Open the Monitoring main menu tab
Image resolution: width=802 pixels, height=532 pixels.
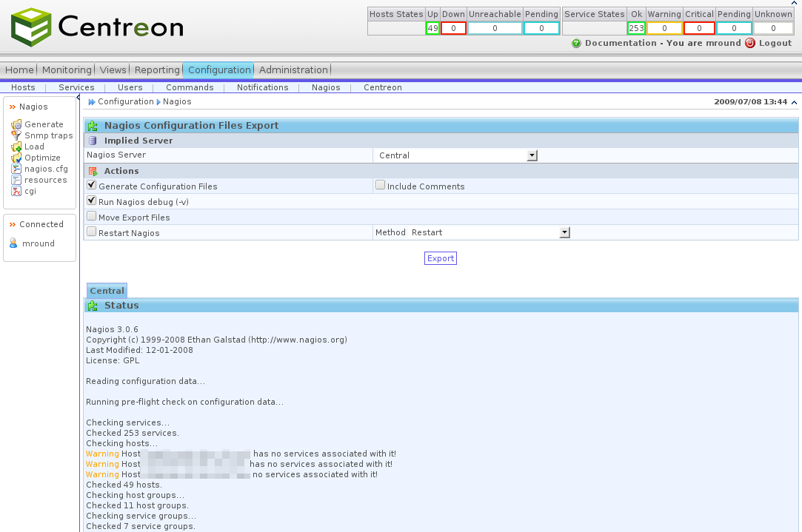67,70
